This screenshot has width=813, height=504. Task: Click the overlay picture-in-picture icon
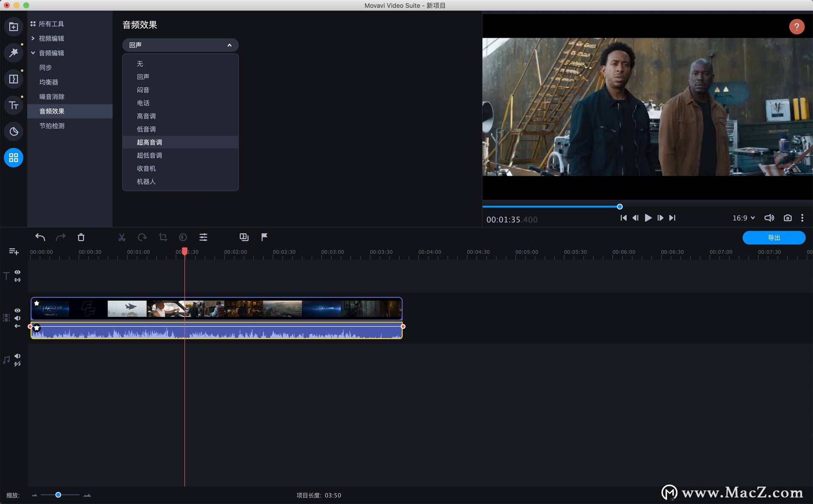pyautogui.click(x=244, y=237)
